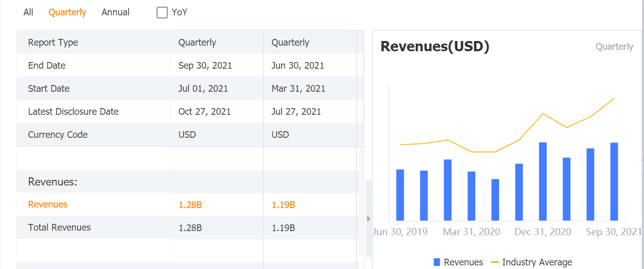
Task: Click the Sep 30, 2021 revenue bar
Action: 614,182
